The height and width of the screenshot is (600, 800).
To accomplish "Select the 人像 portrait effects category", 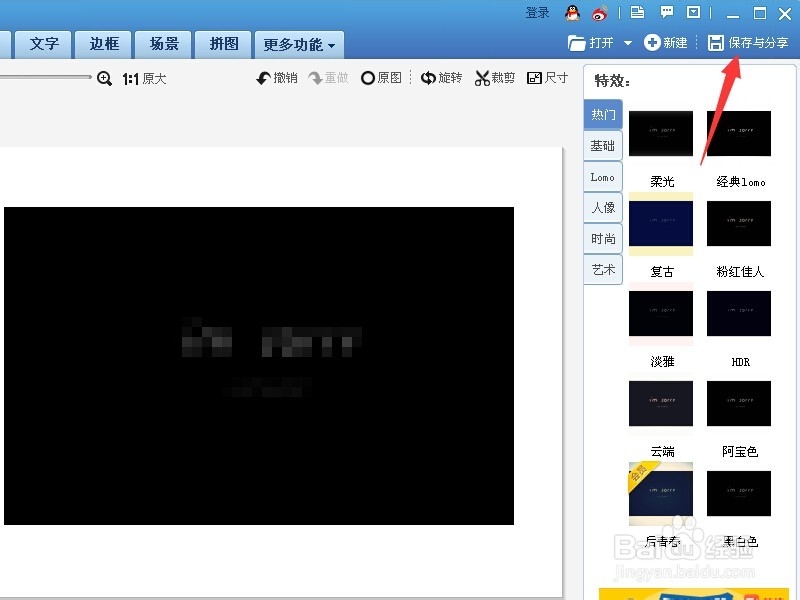I will [x=602, y=207].
